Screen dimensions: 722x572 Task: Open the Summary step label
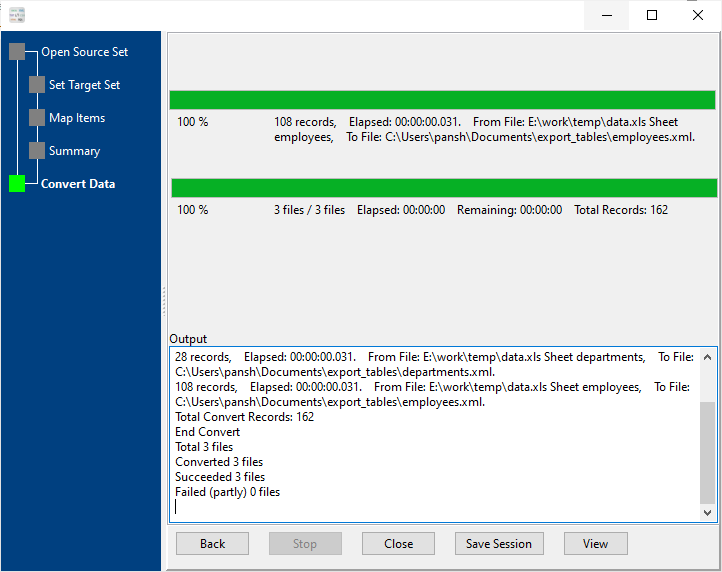point(74,151)
